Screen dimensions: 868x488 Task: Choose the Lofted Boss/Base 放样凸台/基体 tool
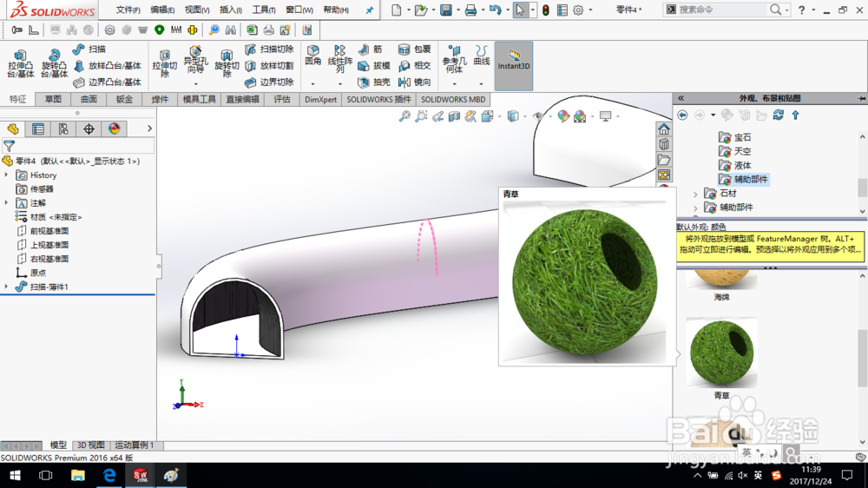[x=108, y=66]
